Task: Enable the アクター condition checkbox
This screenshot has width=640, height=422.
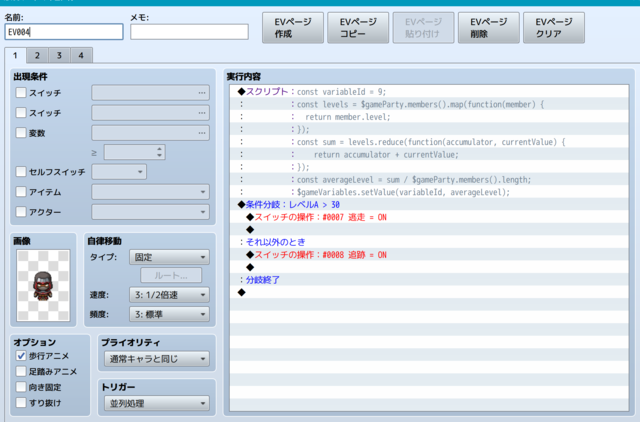Action: coord(21,211)
